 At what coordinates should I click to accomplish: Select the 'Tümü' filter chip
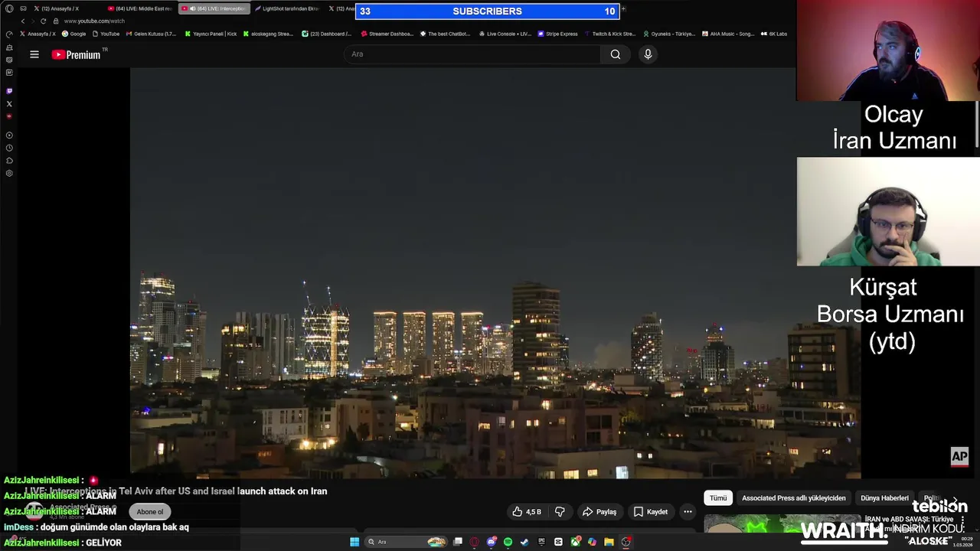coord(718,498)
